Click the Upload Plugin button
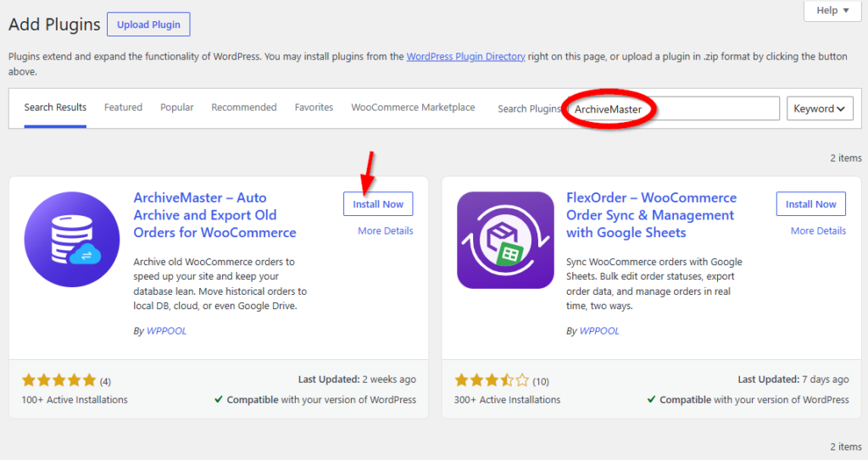Viewport: 868px width, 460px height. (148, 25)
